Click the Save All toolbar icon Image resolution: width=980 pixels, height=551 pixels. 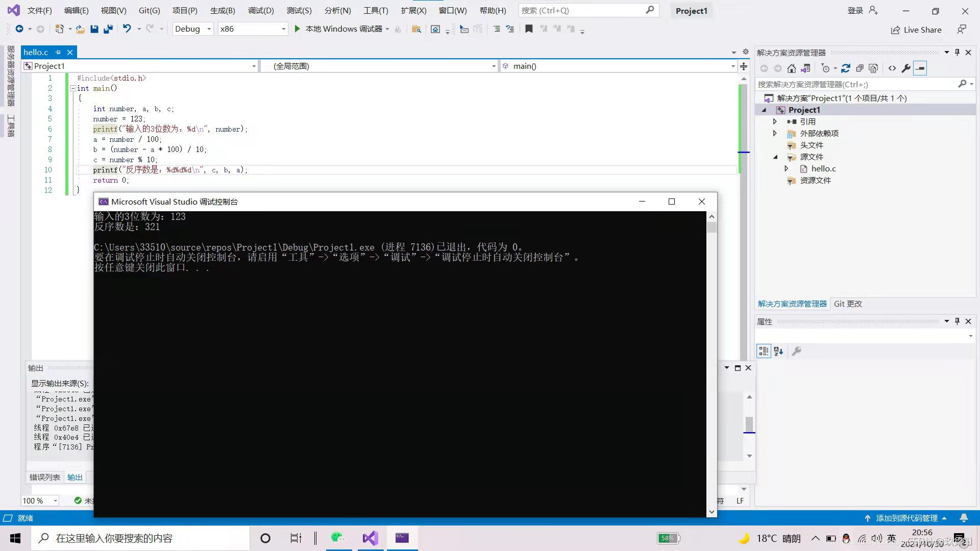click(108, 29)
